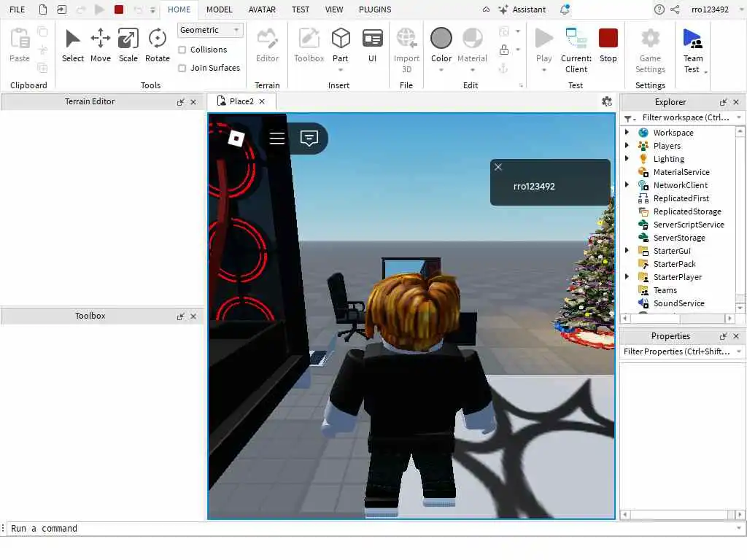Click the red stop icon in quick access bar
Image resolution: width=747 pixels, height=560 pixels.
pos(119,9)
